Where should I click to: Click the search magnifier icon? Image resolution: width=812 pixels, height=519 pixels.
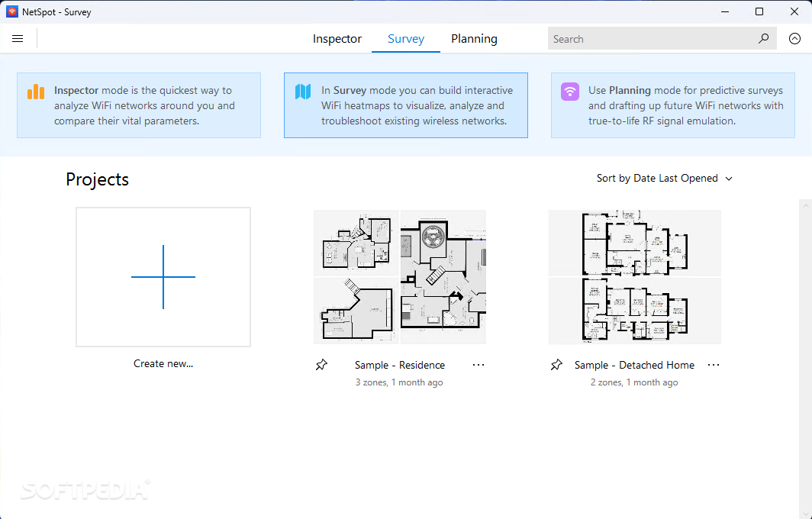pyautogui.click(x=763, y=39)
